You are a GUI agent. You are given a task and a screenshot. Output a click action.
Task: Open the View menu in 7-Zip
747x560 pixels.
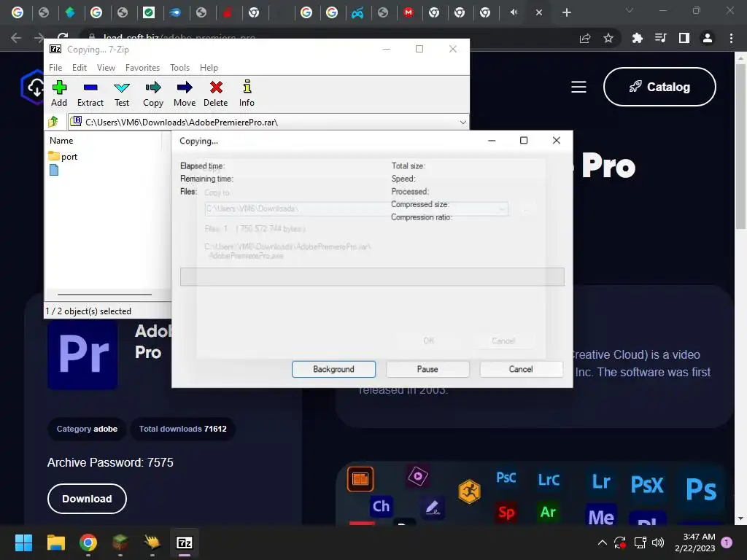[106, 68]
